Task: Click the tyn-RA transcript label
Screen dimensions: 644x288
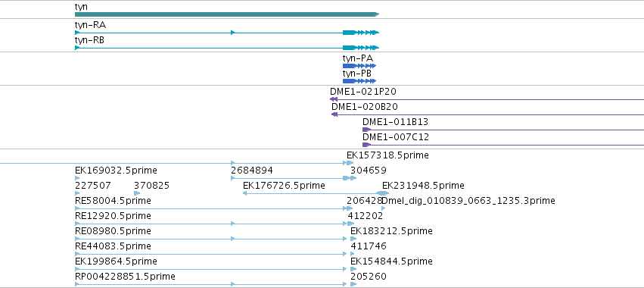Action: tap(90, 25)
